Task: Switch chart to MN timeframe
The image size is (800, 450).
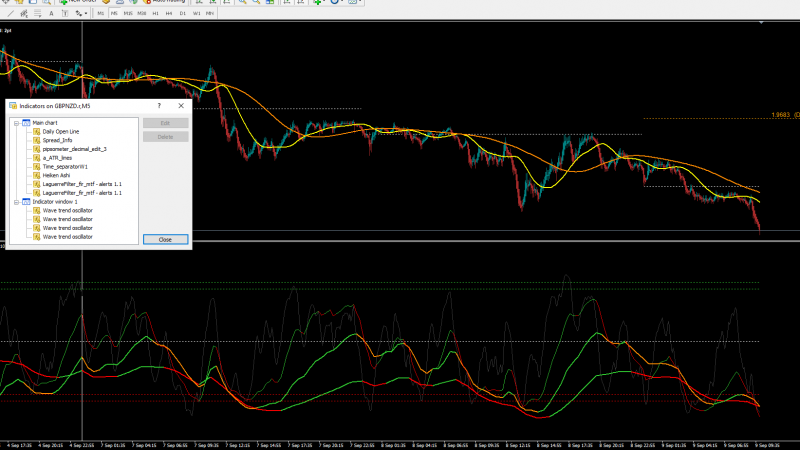Action: tap(210, 13)
